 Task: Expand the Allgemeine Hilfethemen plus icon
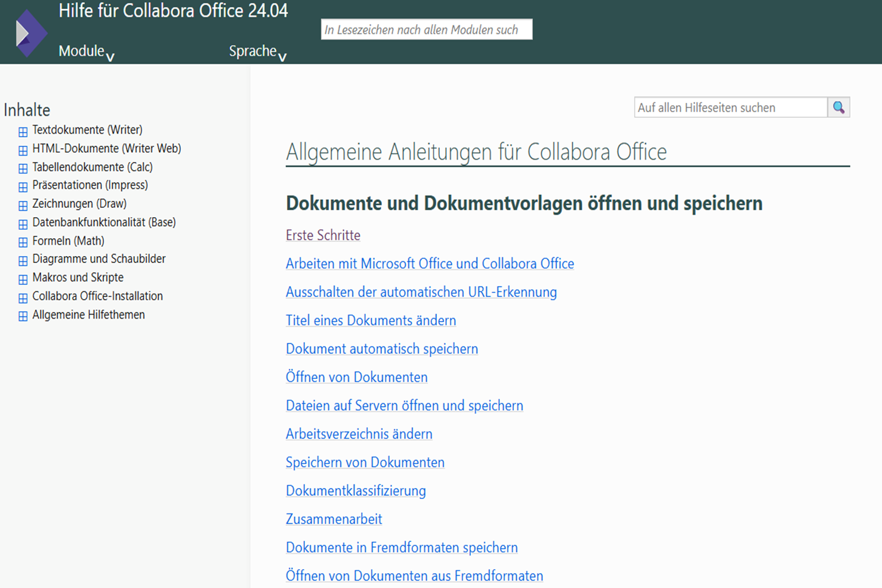click(x=23, y=316)
